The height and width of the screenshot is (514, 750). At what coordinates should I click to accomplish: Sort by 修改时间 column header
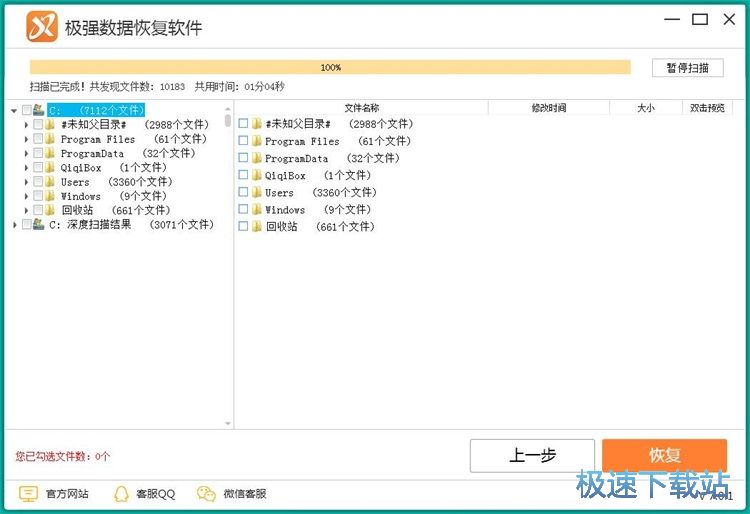click(x=548, y=108)
